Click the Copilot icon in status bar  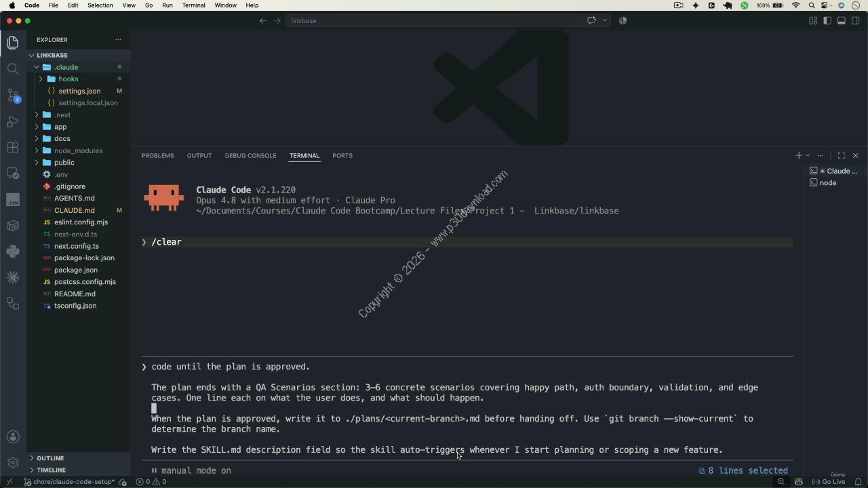coord(799,482)
